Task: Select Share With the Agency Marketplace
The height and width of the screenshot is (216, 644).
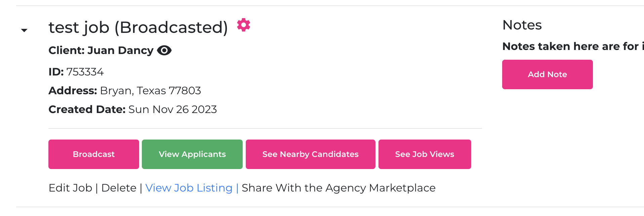Action: (x=338, y=188)
